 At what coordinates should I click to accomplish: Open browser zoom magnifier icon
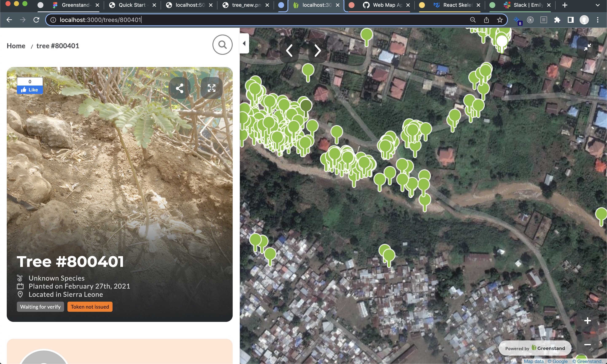point(473,20)
